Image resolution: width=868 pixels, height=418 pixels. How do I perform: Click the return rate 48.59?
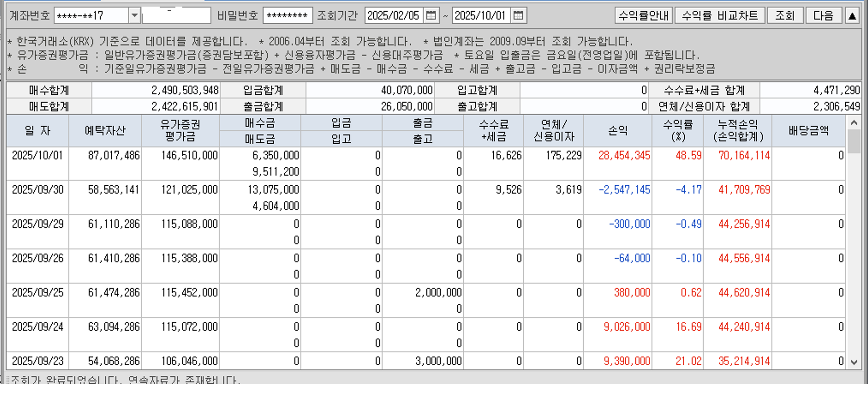(x=689, y=155)
